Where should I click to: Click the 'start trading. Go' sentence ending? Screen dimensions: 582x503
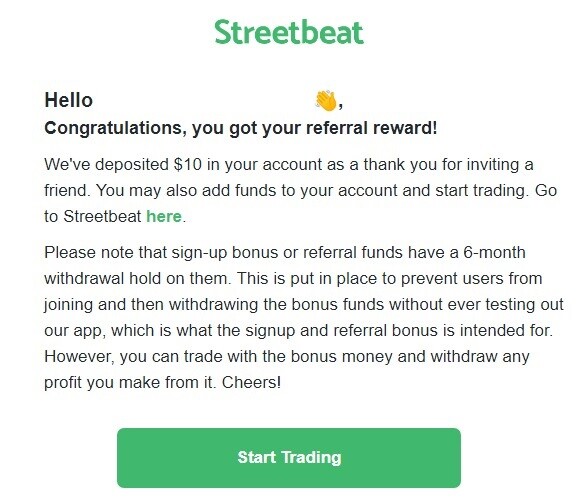(496, 190)
